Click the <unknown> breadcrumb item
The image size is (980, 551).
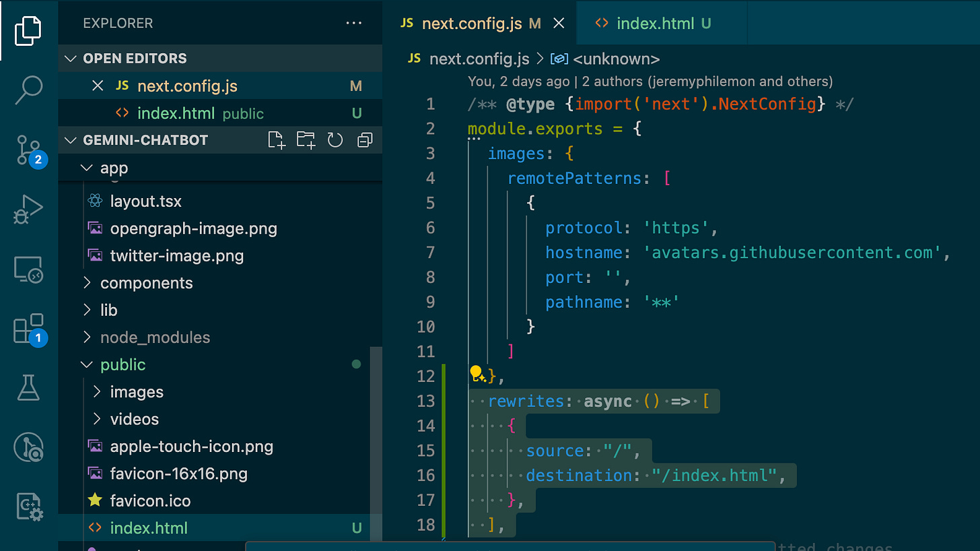616,59
